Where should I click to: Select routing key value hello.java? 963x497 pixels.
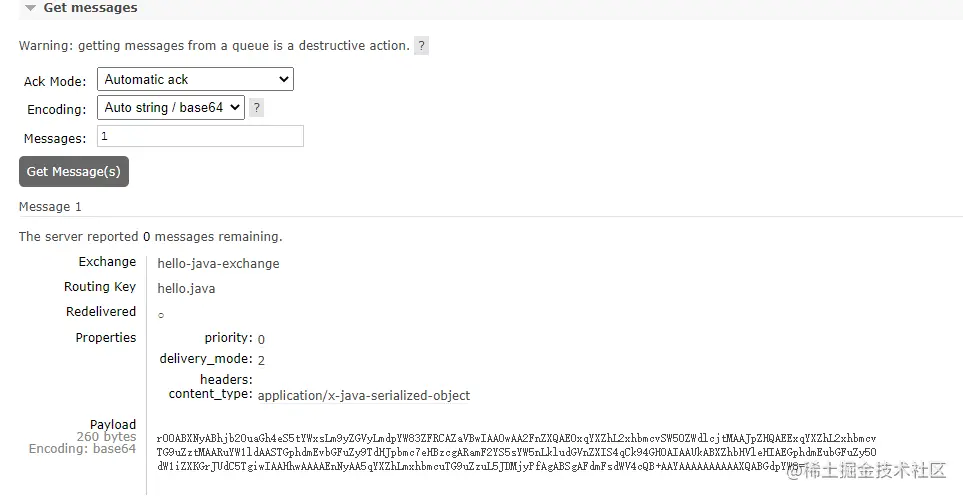pyautogui.click(x=186, y=289)
